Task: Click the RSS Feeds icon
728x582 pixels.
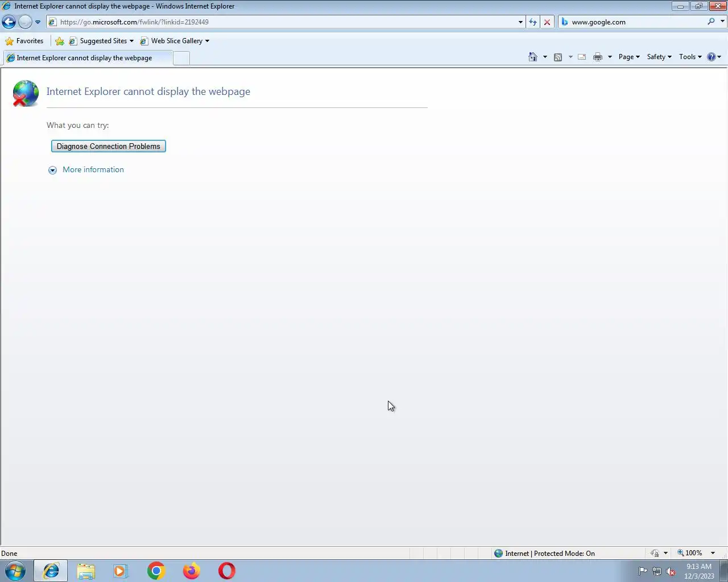Action: coord(558,57)
